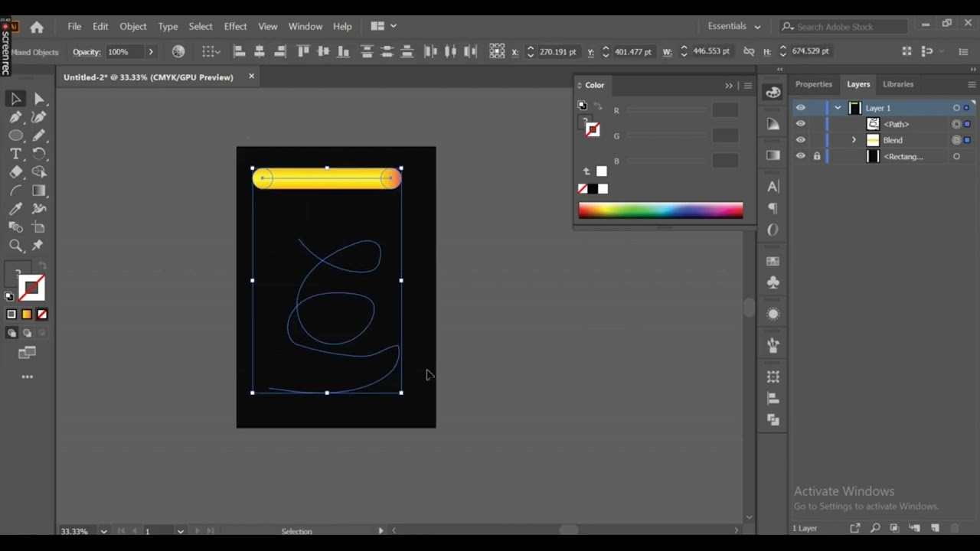Select the Type tool
The height and width of the screenshot is (551, 980).
click(x=15, y=154)
